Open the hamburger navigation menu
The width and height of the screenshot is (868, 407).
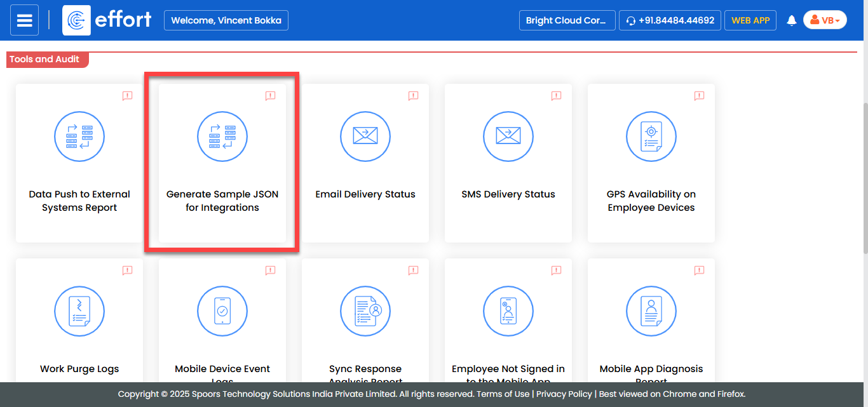pos(24,20)
